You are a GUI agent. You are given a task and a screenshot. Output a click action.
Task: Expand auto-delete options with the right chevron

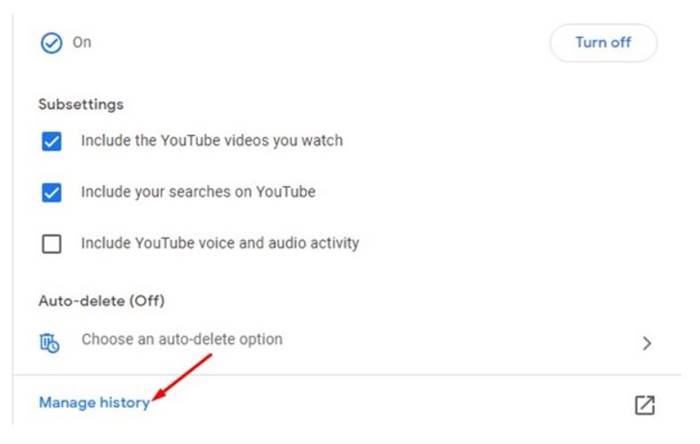[x=647, y=343]
